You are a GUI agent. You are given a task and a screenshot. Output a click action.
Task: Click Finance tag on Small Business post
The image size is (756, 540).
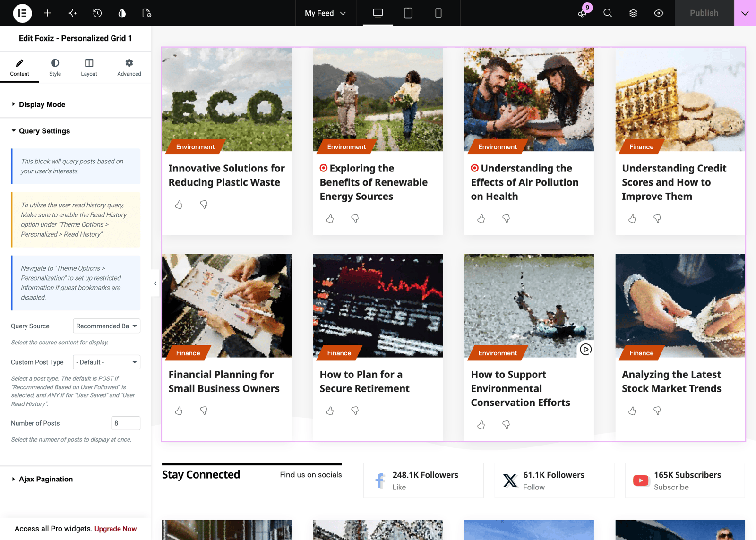pyautogui.click(x=188, y=353)
